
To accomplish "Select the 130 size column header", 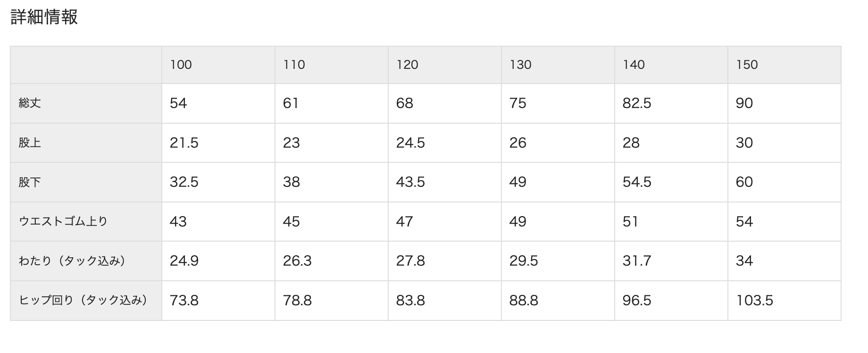I will 520,65.
